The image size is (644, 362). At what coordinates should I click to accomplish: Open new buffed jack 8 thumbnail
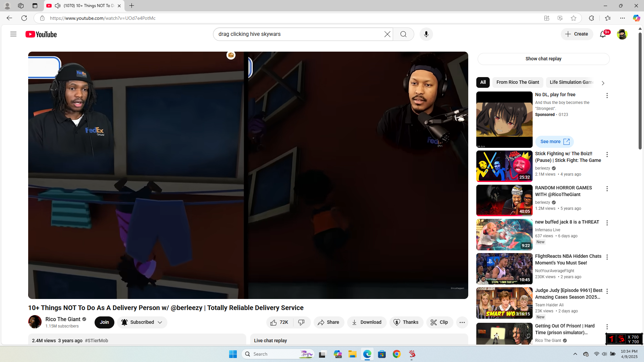coord(504,235)
